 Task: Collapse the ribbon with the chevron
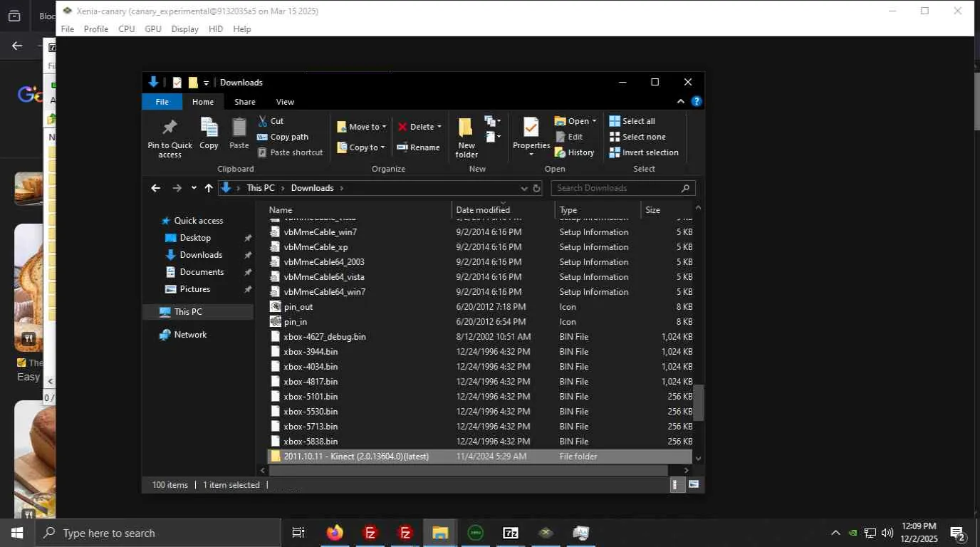pyautogui.click(x=680, y=102)
